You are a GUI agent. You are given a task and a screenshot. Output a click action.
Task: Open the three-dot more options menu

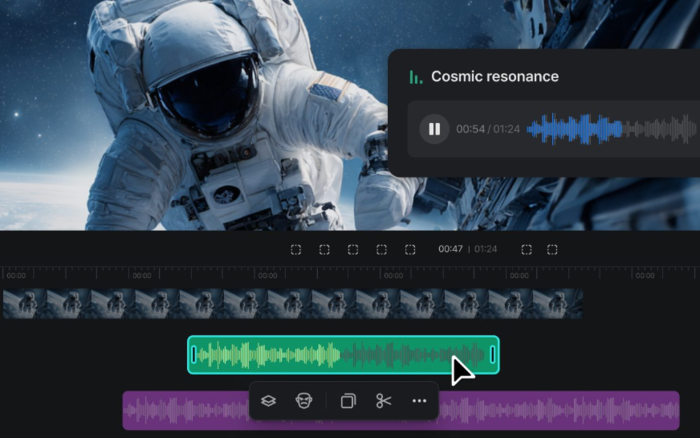pos(419,401)
